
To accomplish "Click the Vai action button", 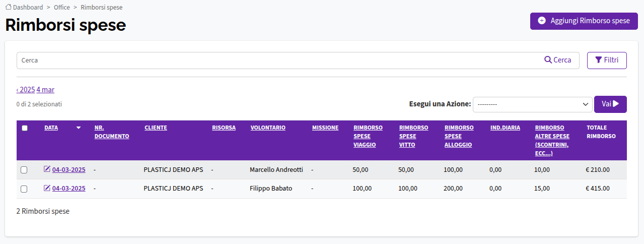I will click(x=610, y=104).
